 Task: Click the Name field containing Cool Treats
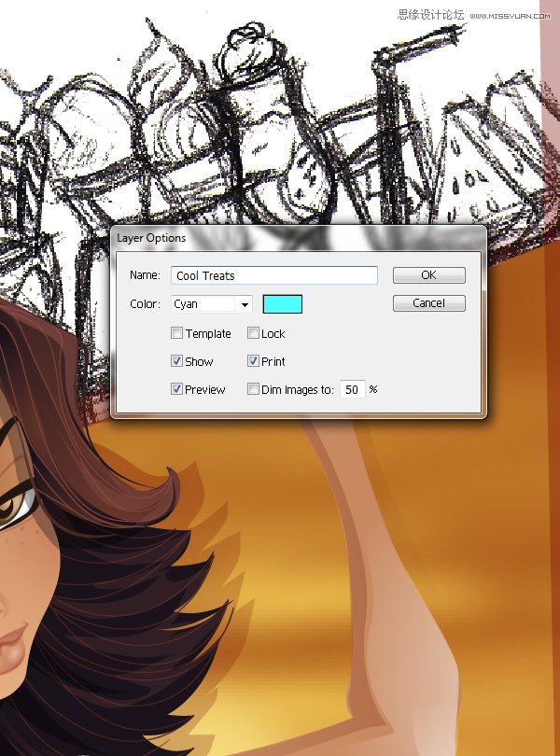pyautogui.click(x=274, y=275)
